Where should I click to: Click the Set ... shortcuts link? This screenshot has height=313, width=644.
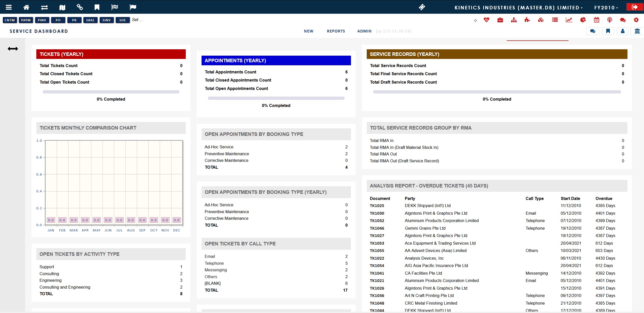[137, 20]
